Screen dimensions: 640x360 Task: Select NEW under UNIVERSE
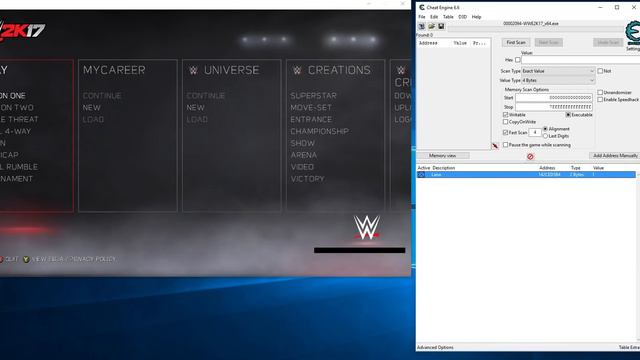click(196, 108)
